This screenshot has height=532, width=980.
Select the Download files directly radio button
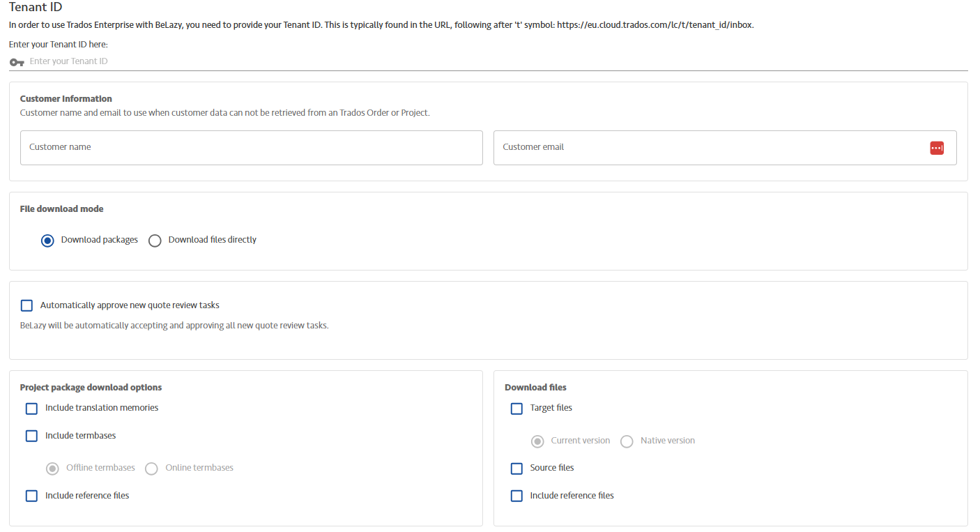click(x=155, y=241)
